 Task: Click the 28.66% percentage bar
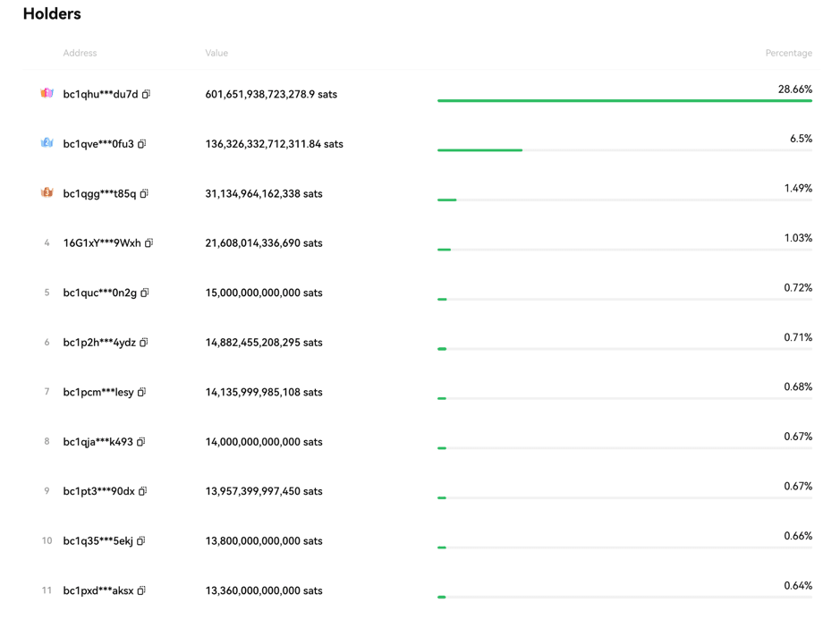[624, 101]
